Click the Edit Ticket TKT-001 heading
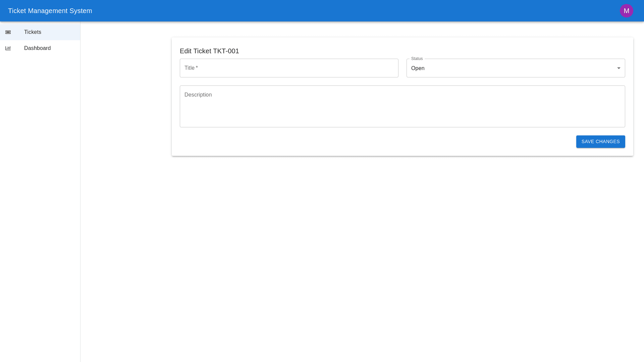Screen dimensions: 644x362 (x=209, y=51)
